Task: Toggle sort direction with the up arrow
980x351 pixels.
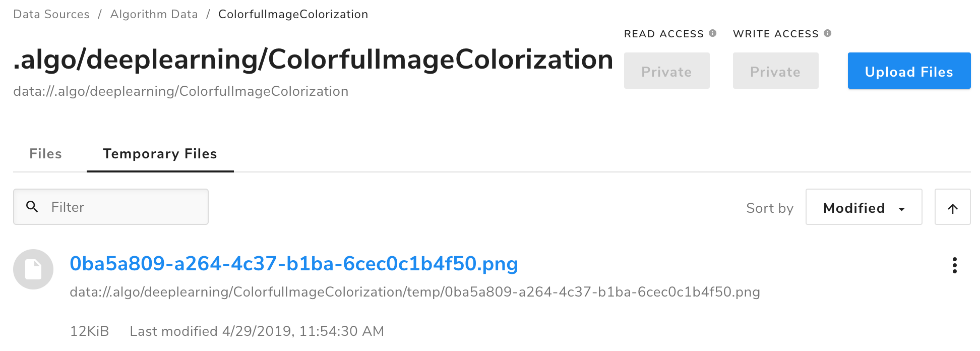Action: point(952,207)
